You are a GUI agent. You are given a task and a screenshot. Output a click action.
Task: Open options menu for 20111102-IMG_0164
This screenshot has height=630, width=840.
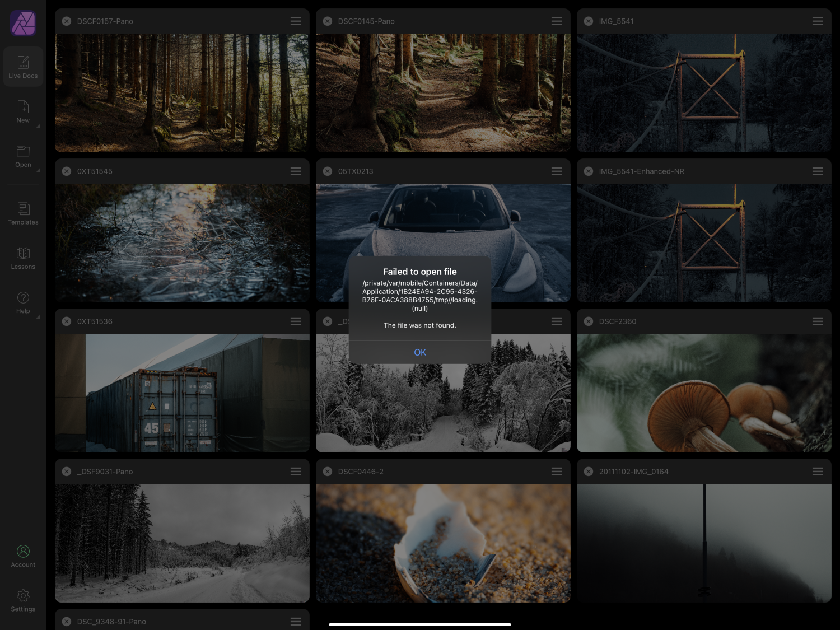click(x=818, y=472)
